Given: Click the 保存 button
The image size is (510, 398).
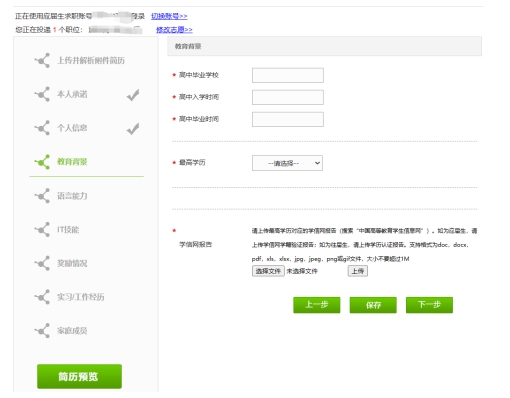Looking at the screenshot, I should click(x=373, y=305).
